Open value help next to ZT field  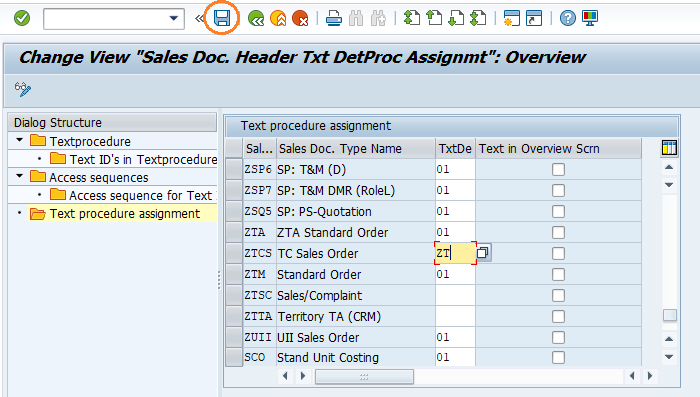(483, 253)
